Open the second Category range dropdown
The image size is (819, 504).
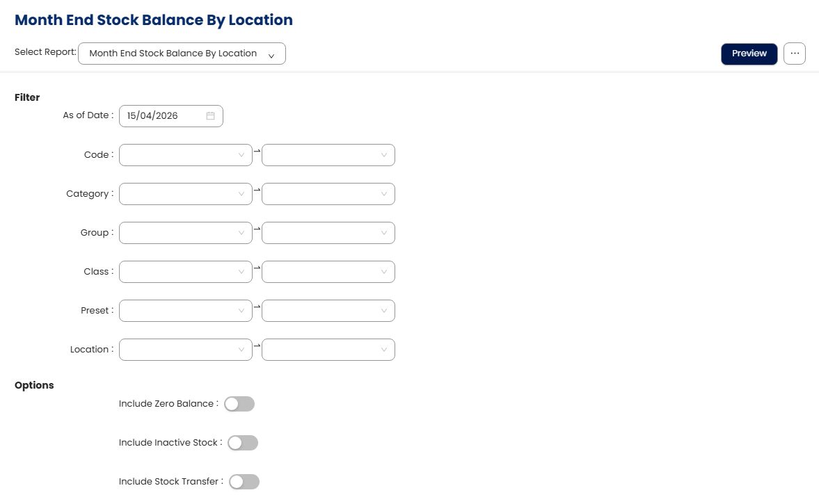click(x=328, y=194)
